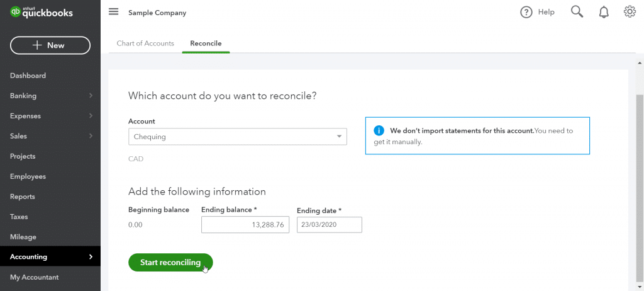644x291 pixels.
Task: Click the Ending balance input field
Action: pos(245,225)
